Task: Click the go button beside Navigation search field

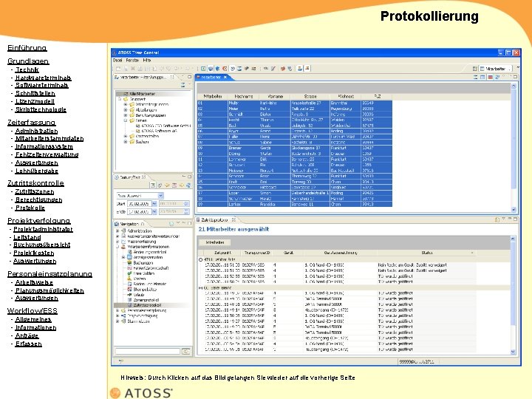Action: [x=186, y=352]
